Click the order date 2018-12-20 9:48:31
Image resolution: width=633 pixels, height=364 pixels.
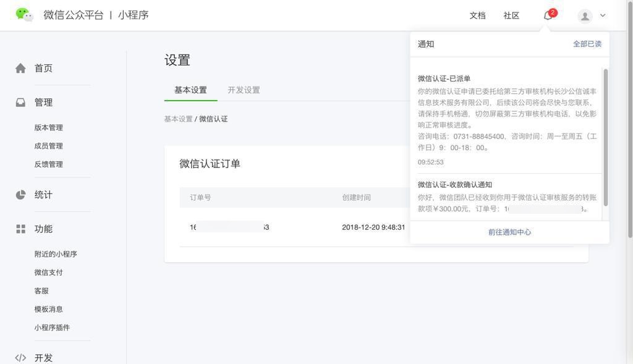click(373, 227)
